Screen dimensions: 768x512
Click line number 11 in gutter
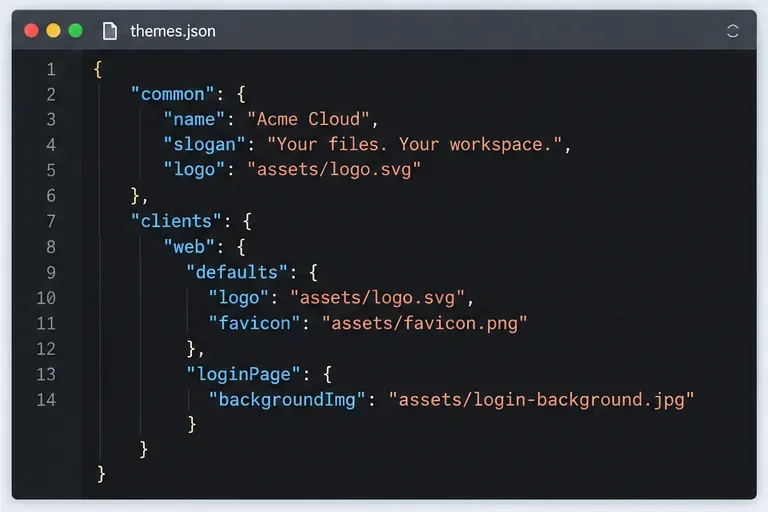(x=46, y=323)
